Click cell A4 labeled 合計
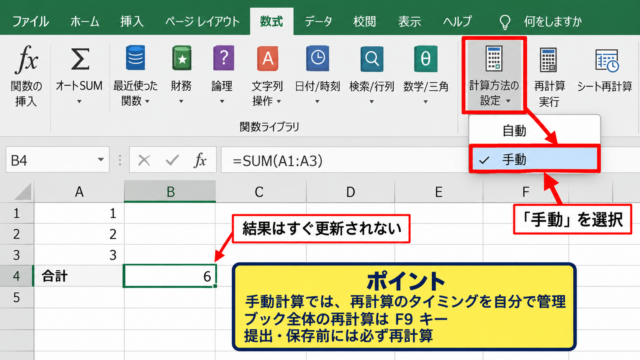This screenshot has height=360, width=640. click(x=79, y=276)
